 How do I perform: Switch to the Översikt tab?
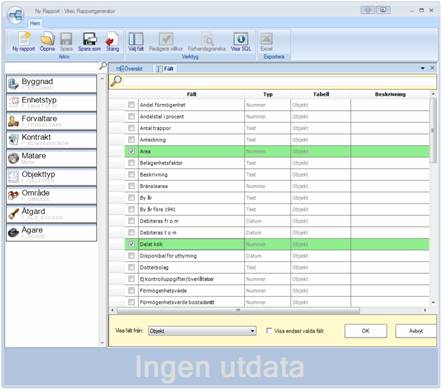(x=129, y=69)
